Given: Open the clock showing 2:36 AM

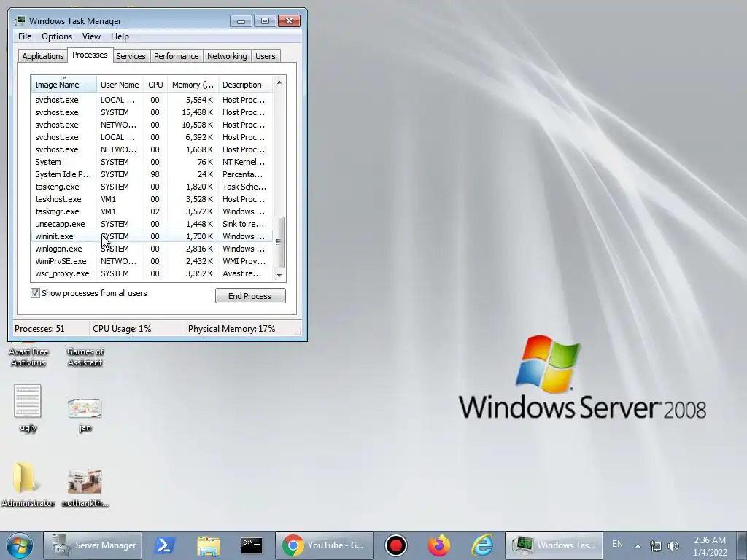Looking at the screenshot, I should [709, 545].
